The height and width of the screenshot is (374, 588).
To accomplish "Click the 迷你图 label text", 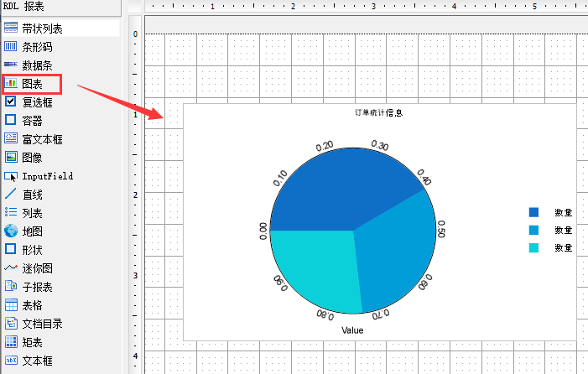I will (x=37, y=268).
